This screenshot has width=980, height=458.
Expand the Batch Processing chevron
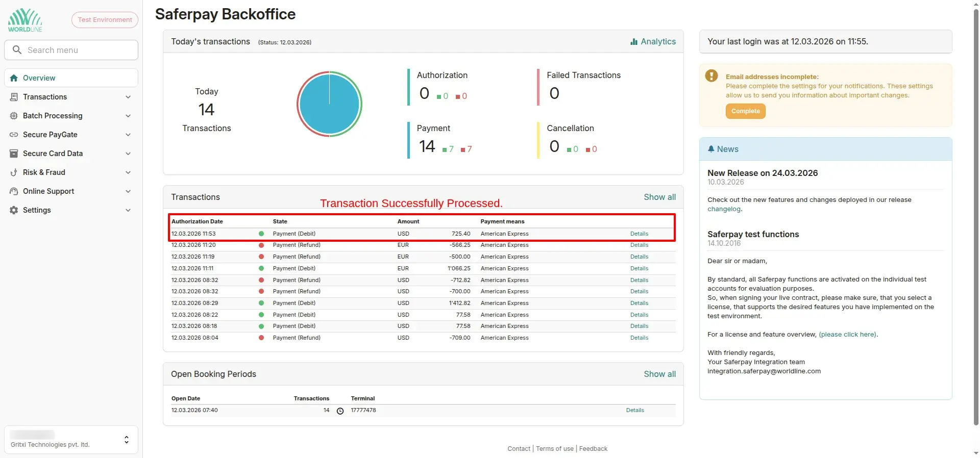[128, 116]
